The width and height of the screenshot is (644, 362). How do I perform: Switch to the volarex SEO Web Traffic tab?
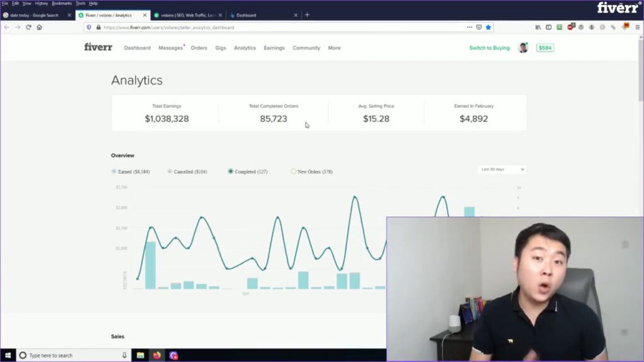coord(187,15)
